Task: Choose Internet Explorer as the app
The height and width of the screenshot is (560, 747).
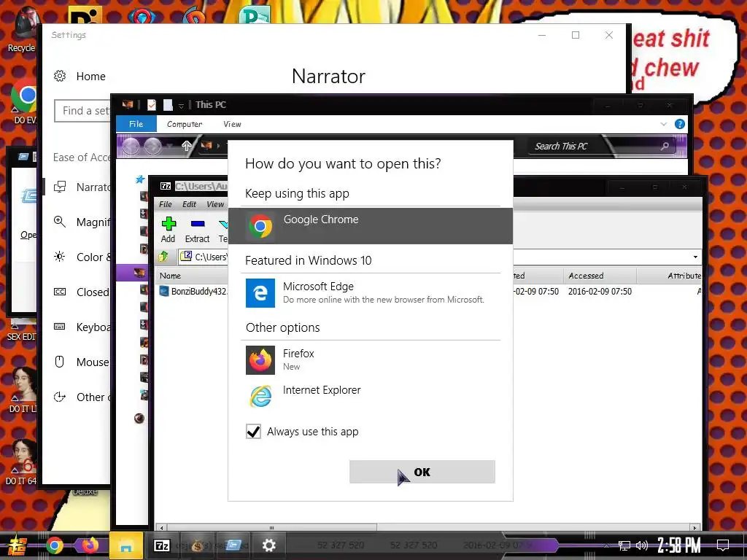Action: 371,396
